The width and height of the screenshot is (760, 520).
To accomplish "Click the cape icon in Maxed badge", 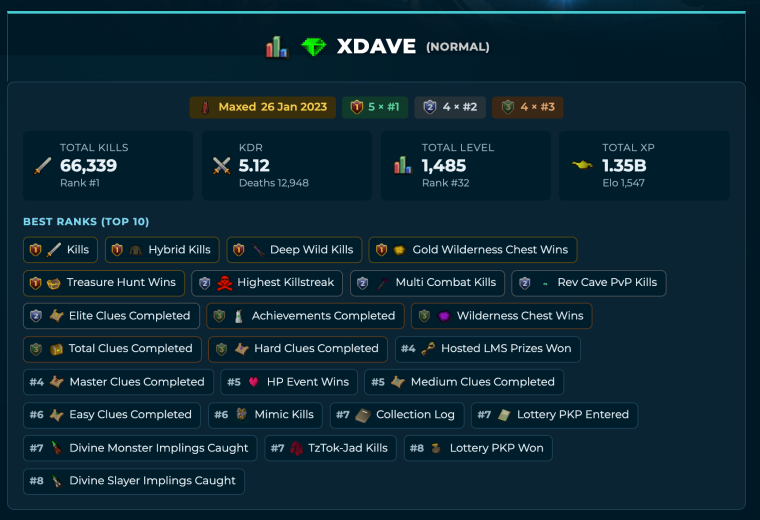I will coord(206,107).
